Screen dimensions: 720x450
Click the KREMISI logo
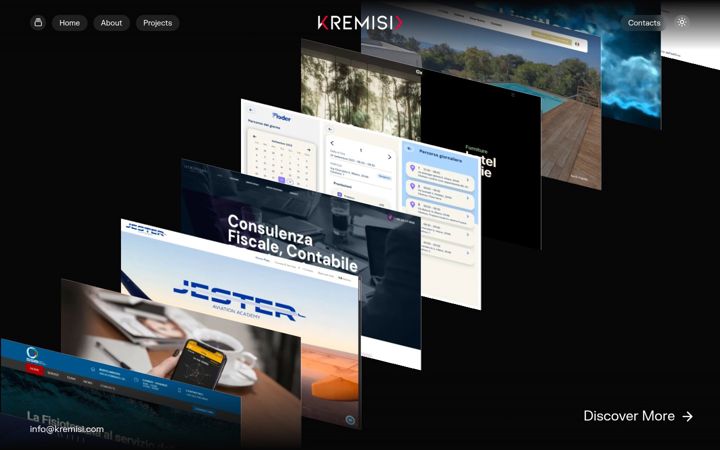[360, 22]
